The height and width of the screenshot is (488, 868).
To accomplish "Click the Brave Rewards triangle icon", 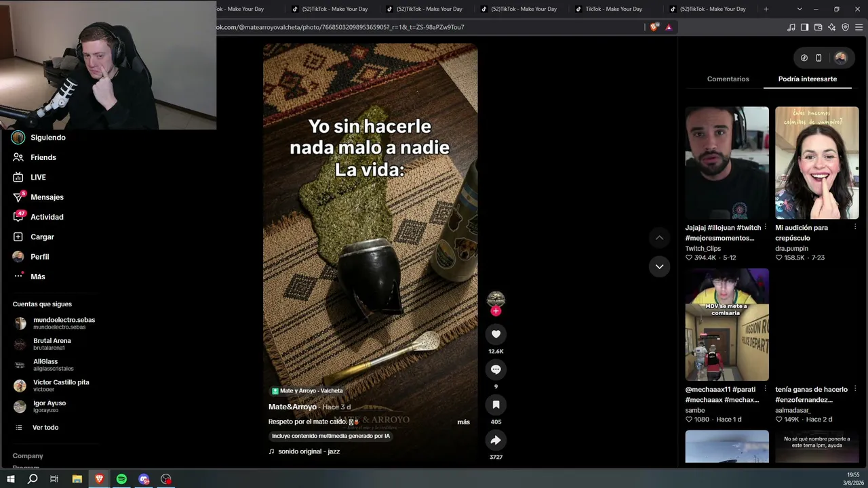I will click(x=669, y=27).
